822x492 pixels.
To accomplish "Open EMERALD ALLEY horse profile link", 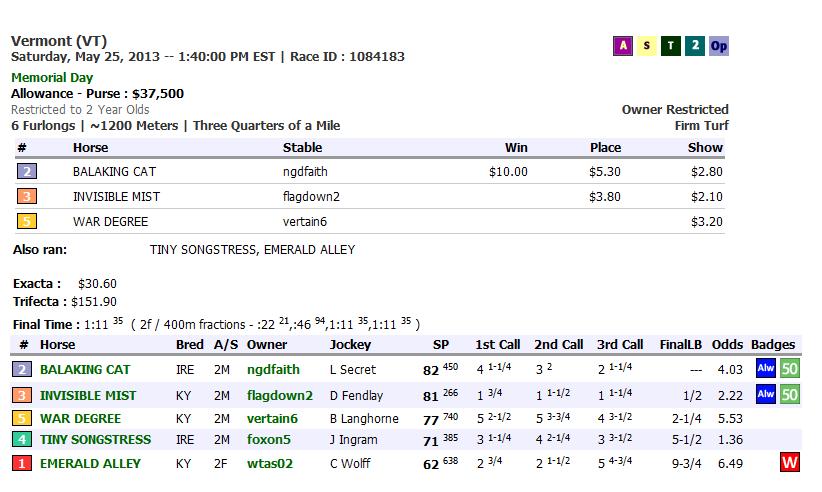I will click(x=90, y=464).
